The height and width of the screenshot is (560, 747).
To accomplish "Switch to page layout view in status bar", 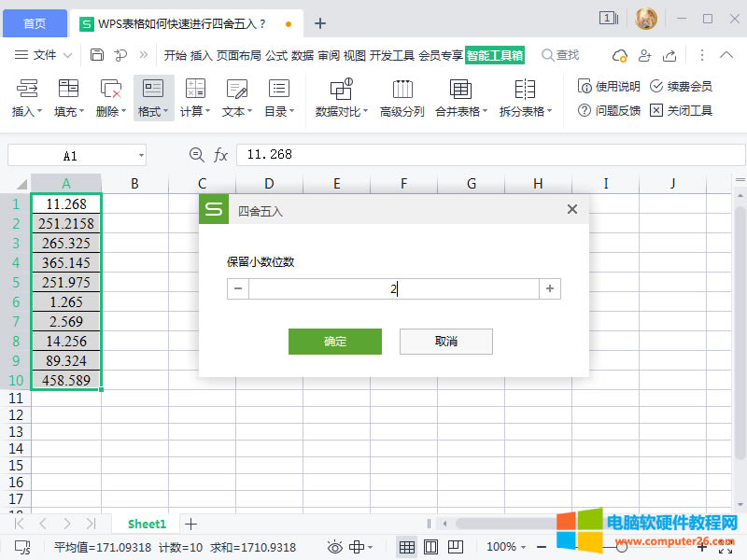I will pos(430,547).
